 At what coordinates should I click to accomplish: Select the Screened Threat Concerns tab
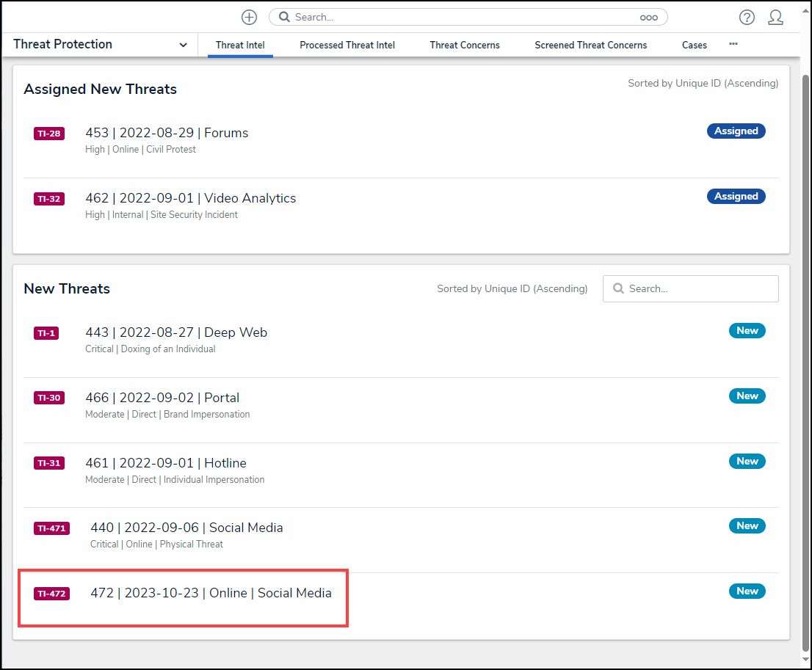591,45
